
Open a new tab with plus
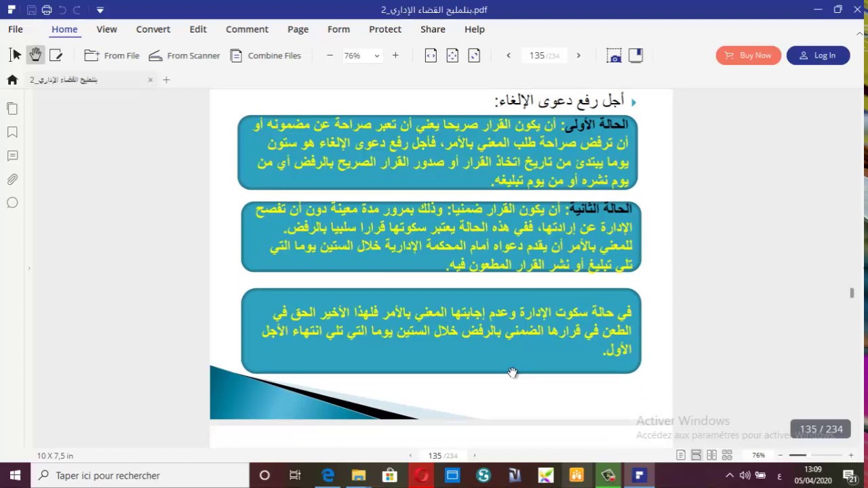166,80
